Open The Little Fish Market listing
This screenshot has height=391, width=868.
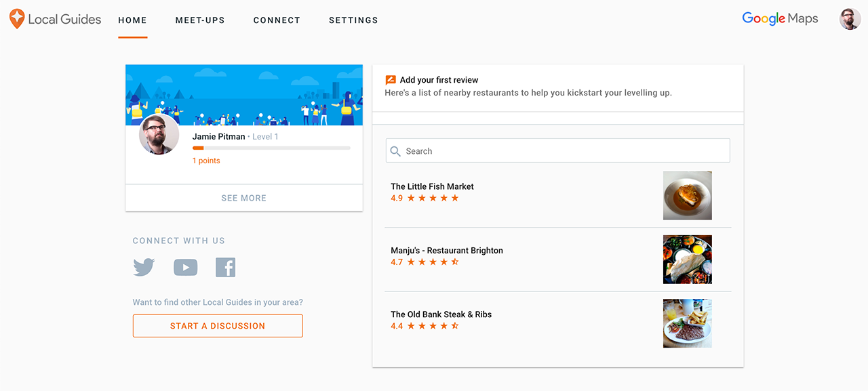pos(432,186)
